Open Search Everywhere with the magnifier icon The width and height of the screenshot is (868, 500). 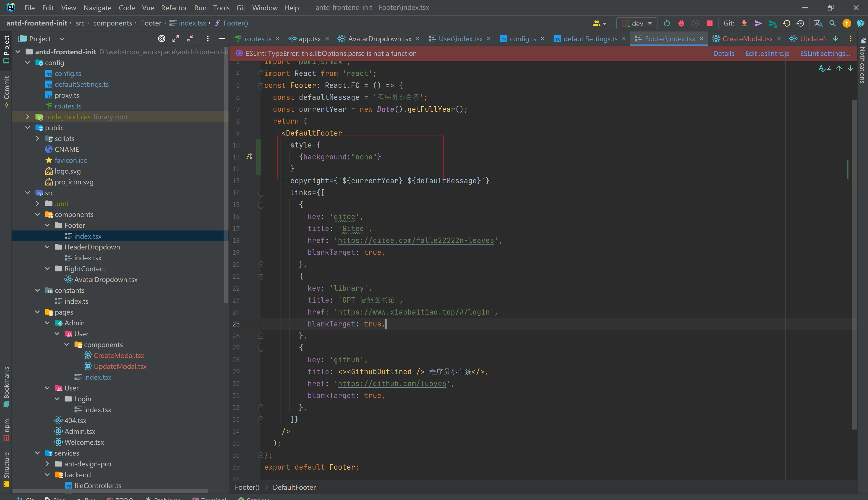832,23
